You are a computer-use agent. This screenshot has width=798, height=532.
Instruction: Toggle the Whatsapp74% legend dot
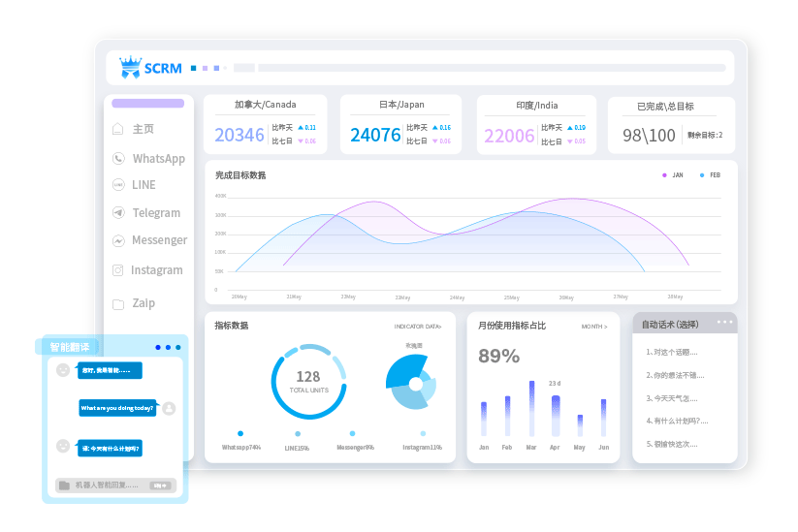point(240,433)
